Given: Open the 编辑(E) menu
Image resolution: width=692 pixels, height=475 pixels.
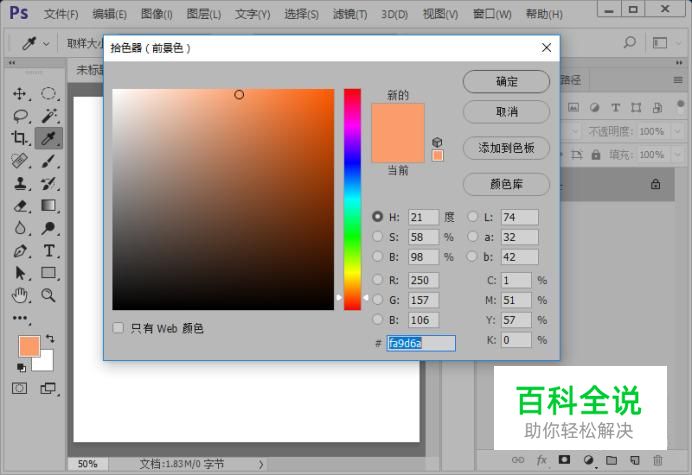Looking at the screenshot, I should (x=109, y=14).
